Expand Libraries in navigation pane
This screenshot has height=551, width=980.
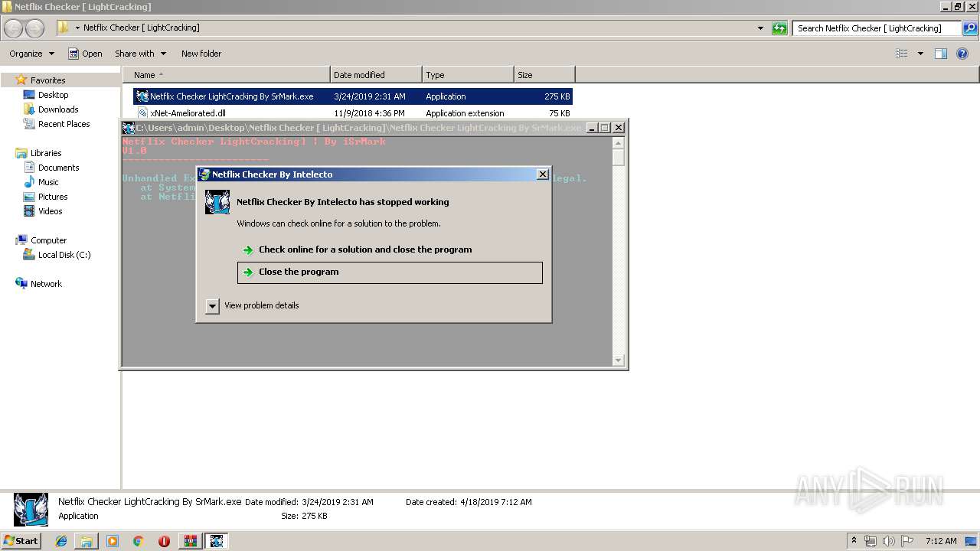(x=45, y=153)
